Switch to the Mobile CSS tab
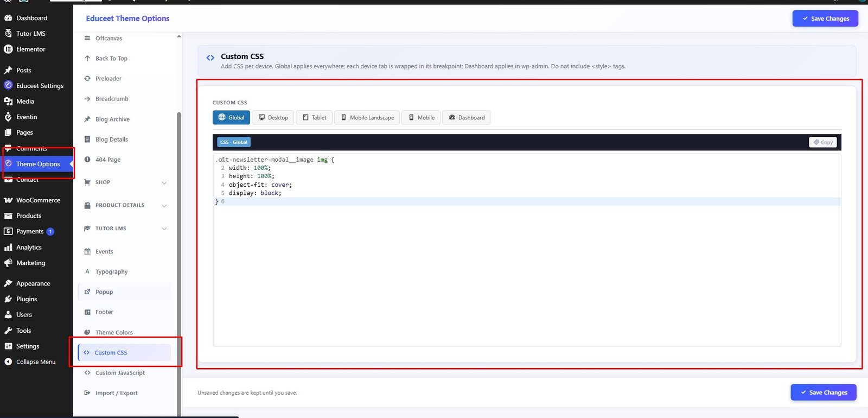The height and width of the screenshot is (418, 868). [x=421, y=118]
